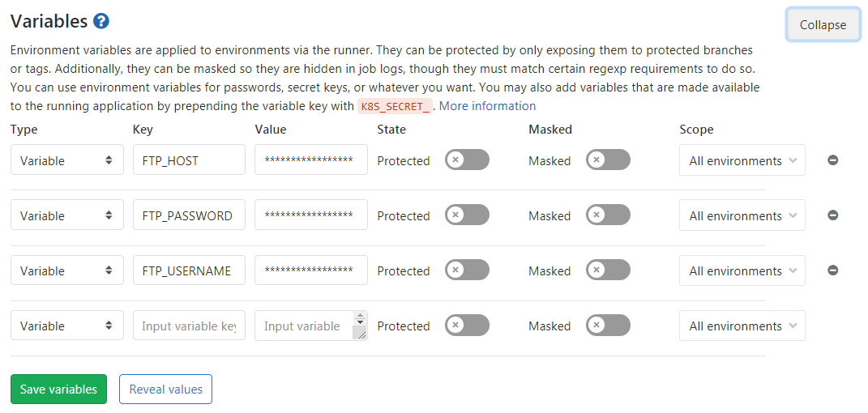Screen dimensions: 868x413
Task: Open Type dropdown for FTP_HOST
Action: point(66,160)
